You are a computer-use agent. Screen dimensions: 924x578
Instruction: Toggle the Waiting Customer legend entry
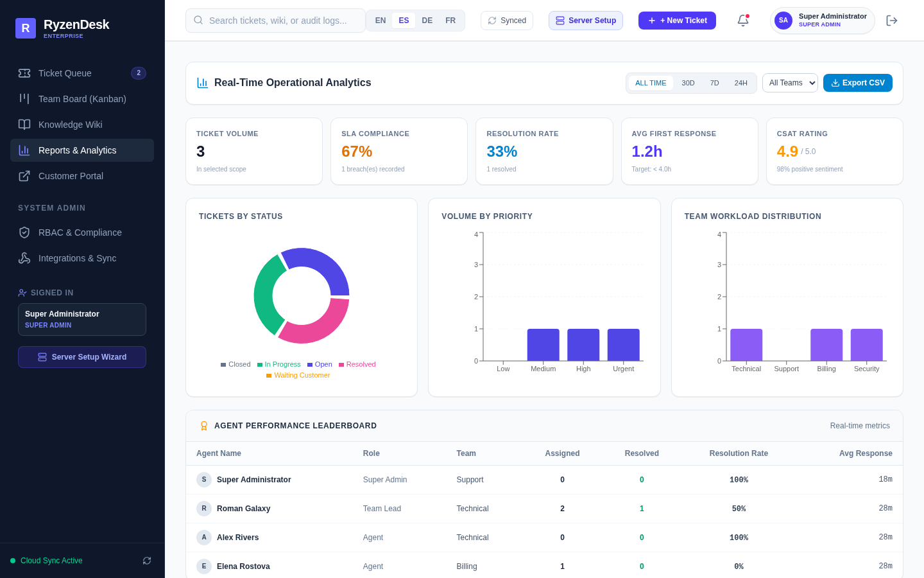[x=298, y=375]
